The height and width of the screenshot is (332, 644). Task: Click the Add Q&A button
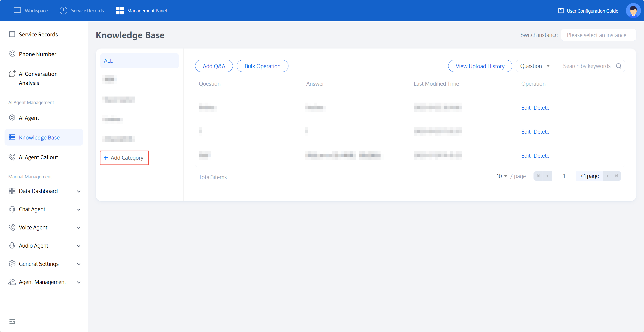point(214,66)
